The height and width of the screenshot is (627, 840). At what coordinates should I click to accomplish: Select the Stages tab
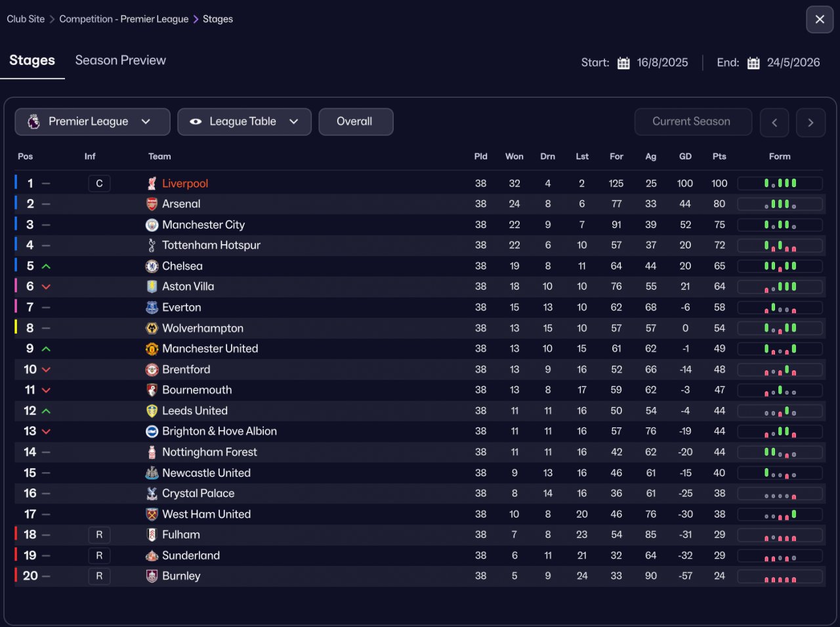[32, 60]
